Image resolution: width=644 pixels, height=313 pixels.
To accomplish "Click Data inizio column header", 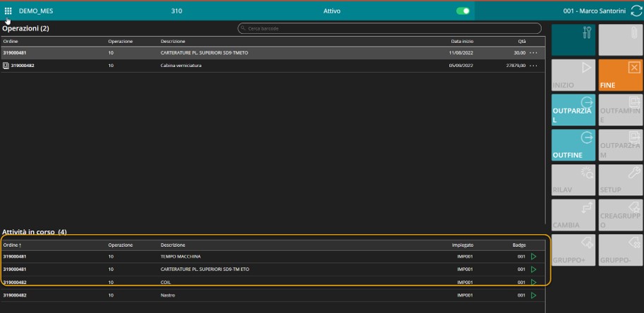I will tap(462, 42).
